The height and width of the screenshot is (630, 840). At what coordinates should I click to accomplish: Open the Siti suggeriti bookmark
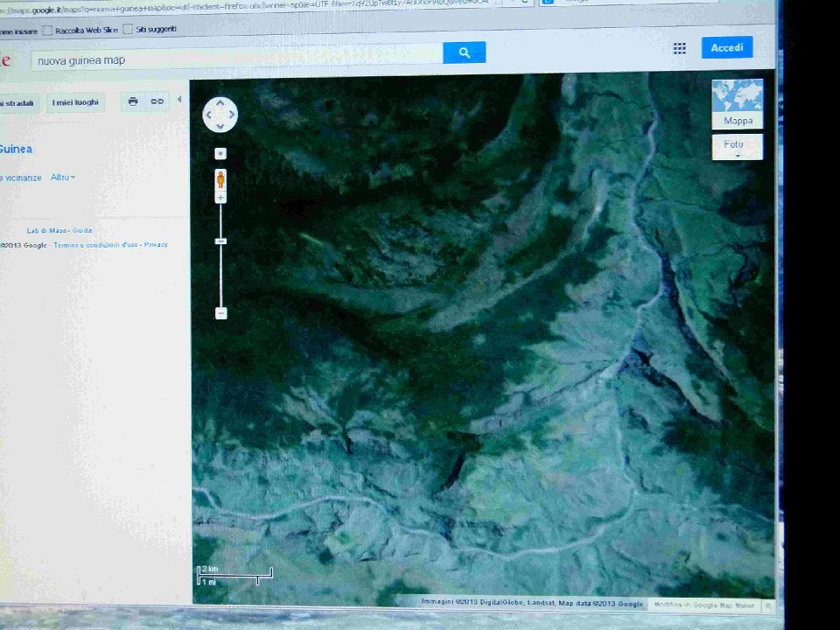(x=150, y=29)
